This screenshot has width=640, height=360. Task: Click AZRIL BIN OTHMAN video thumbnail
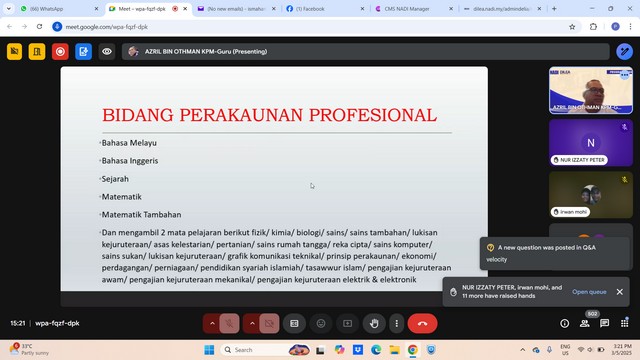[x=591, y=90]
